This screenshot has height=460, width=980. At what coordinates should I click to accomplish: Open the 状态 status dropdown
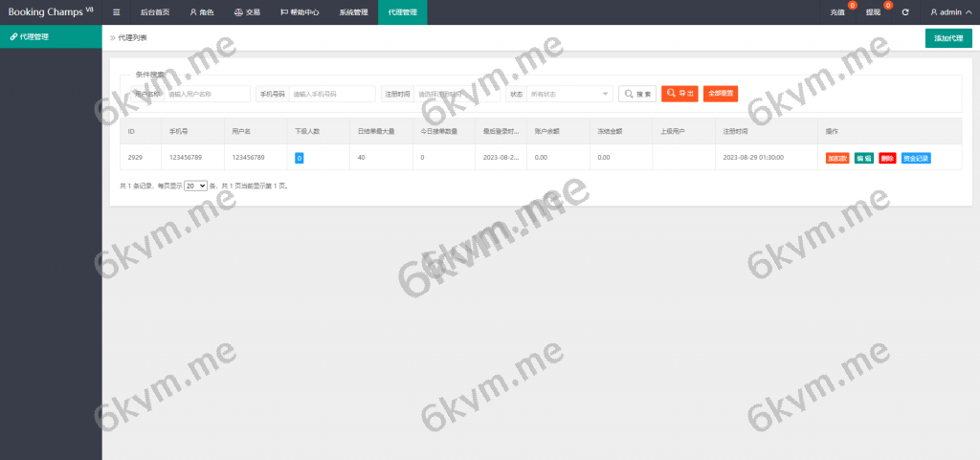coord(570,94)
